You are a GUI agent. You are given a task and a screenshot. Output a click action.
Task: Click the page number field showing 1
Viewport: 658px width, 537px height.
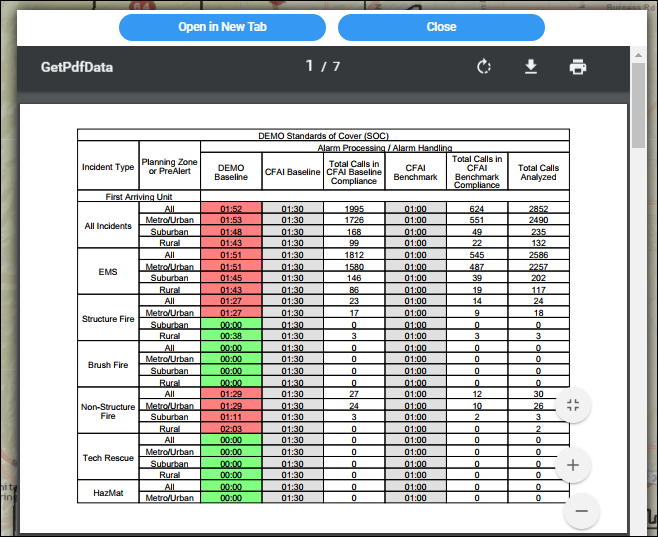click(309, 66)
